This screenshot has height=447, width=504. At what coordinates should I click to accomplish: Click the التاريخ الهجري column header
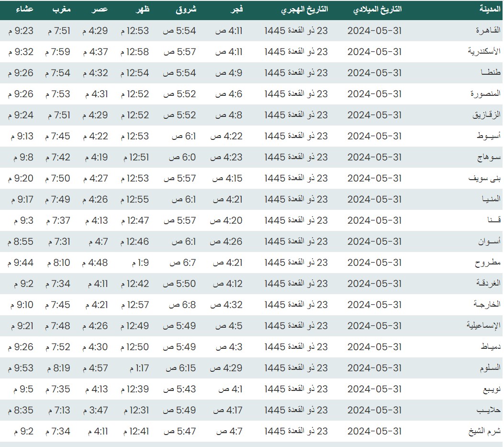click(x=303, y=10)
